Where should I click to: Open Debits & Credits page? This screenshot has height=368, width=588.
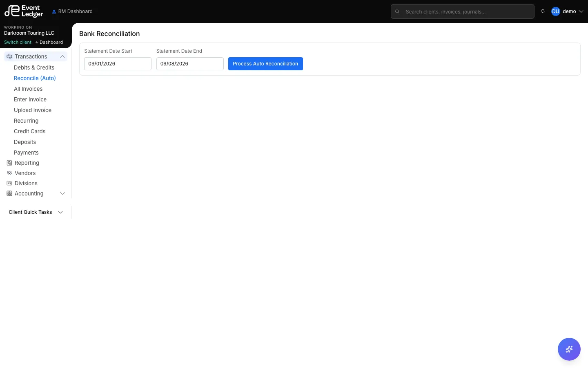click(x=34, y=67)
